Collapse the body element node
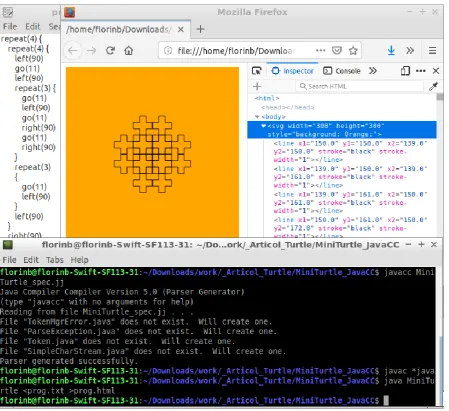This screenshot has height=411, width=449. click(257, 117)
